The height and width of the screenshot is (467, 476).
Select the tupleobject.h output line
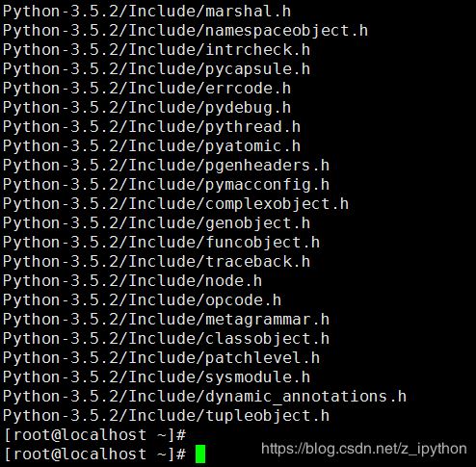point(166,416)
